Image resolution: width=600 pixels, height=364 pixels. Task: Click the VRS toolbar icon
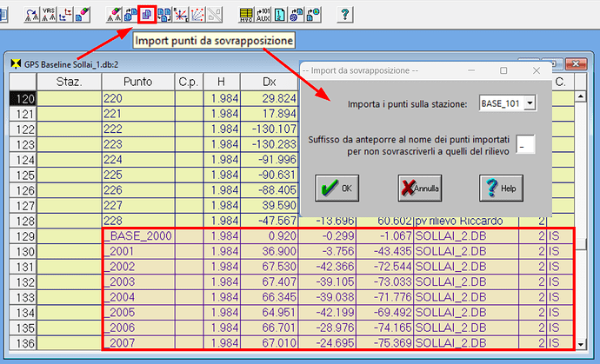tap(49, 15)
